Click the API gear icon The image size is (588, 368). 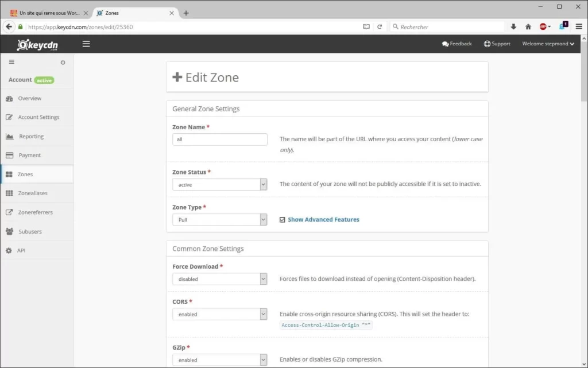(9, 250)
